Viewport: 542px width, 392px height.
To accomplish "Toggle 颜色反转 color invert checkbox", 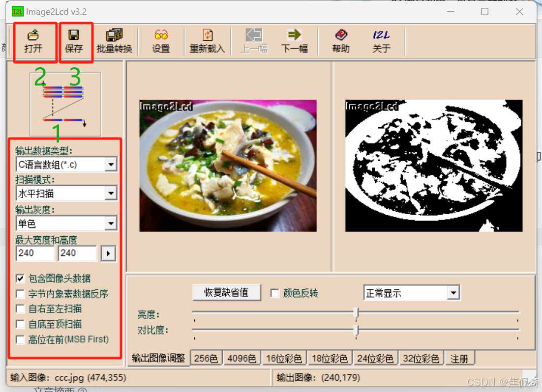I will coord(275,293).
